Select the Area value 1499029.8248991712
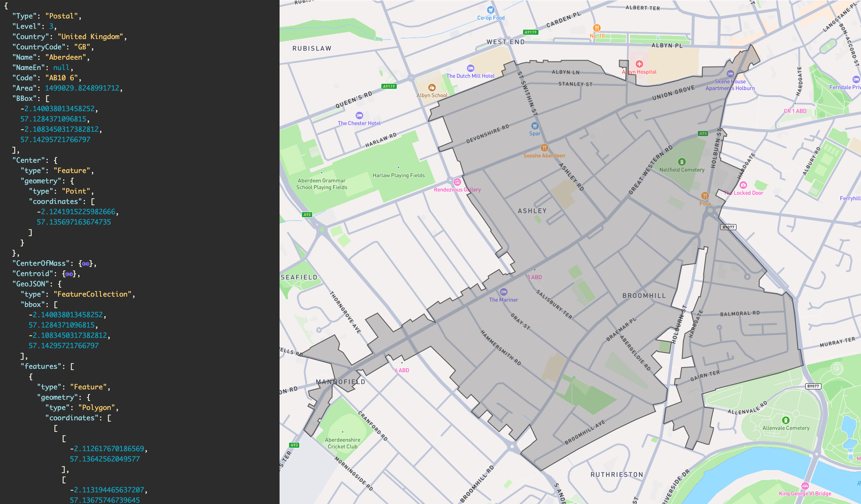 point(82,88)
